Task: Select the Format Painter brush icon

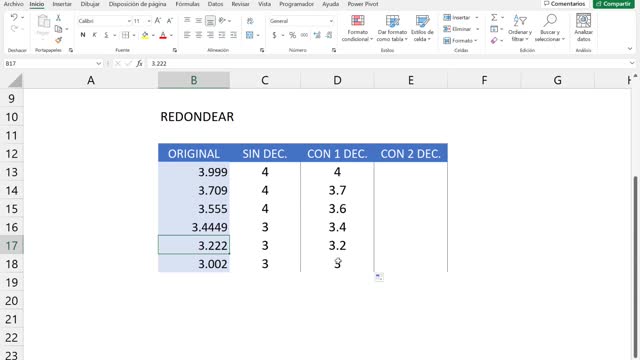Action: (x=58, y=40)
